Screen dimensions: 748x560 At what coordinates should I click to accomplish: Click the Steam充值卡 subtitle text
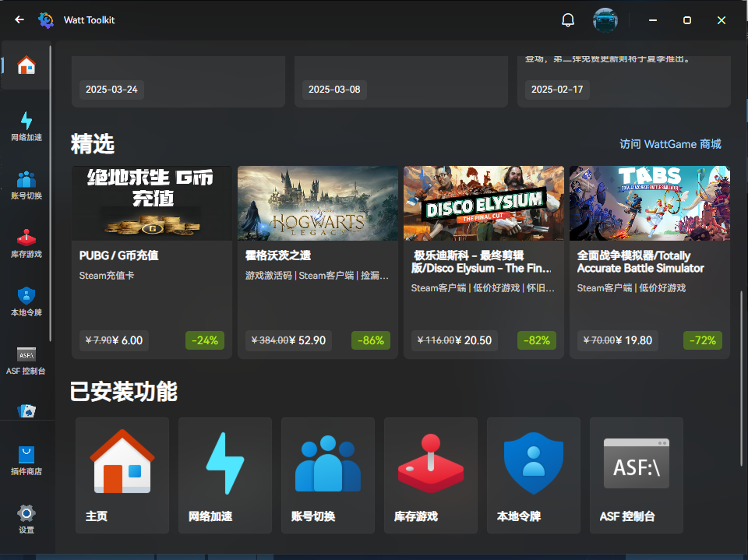point(107,276)
